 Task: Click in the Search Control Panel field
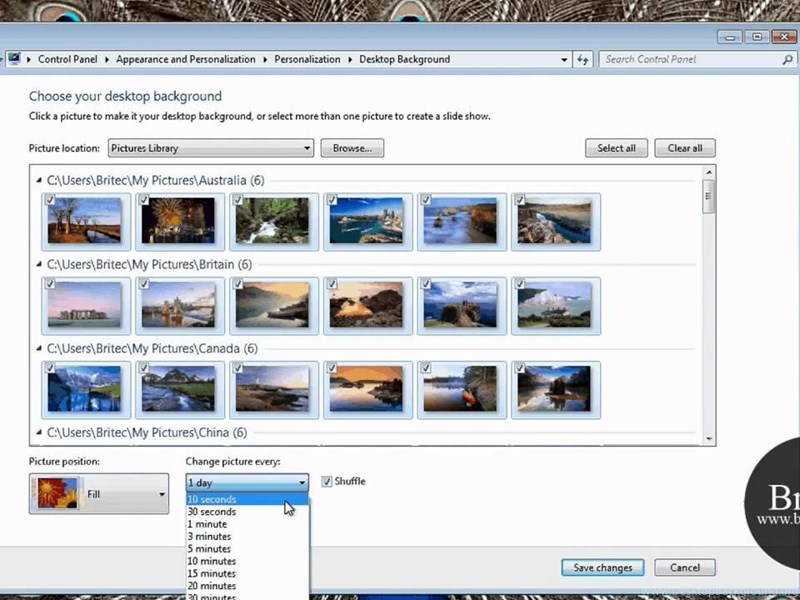(691, 60)
